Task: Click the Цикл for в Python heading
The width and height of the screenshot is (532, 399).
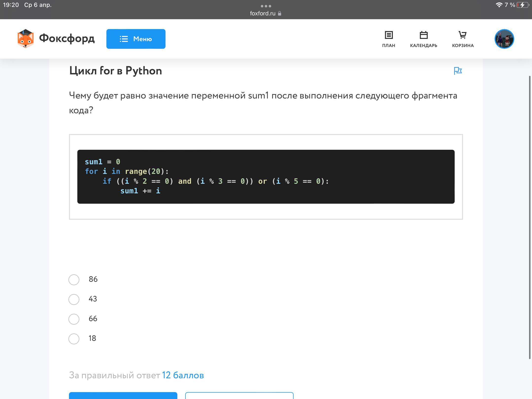Action: click(116, 71)
